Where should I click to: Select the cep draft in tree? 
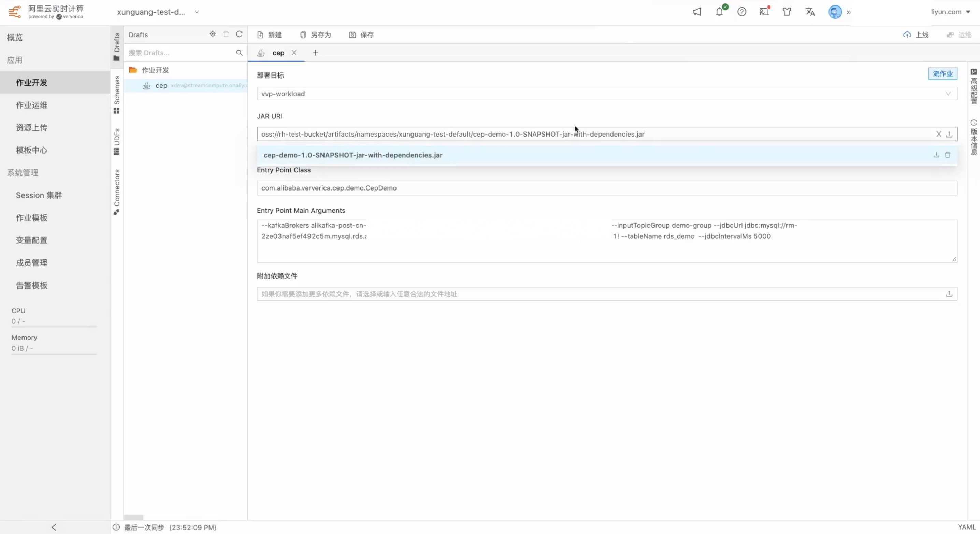tap(161, 86)
